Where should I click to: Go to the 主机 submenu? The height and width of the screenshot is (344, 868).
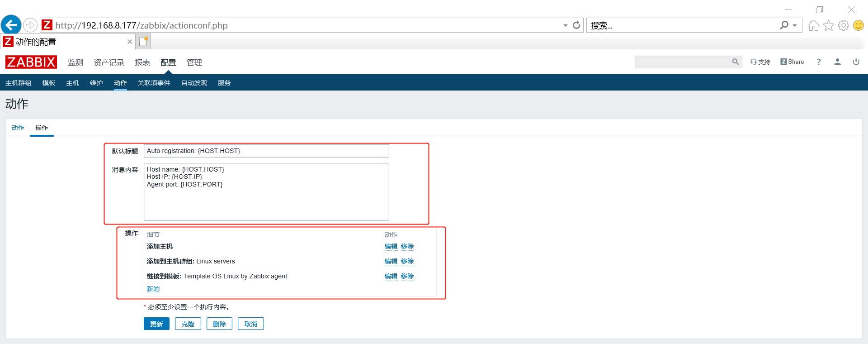[x=73, y=83]
